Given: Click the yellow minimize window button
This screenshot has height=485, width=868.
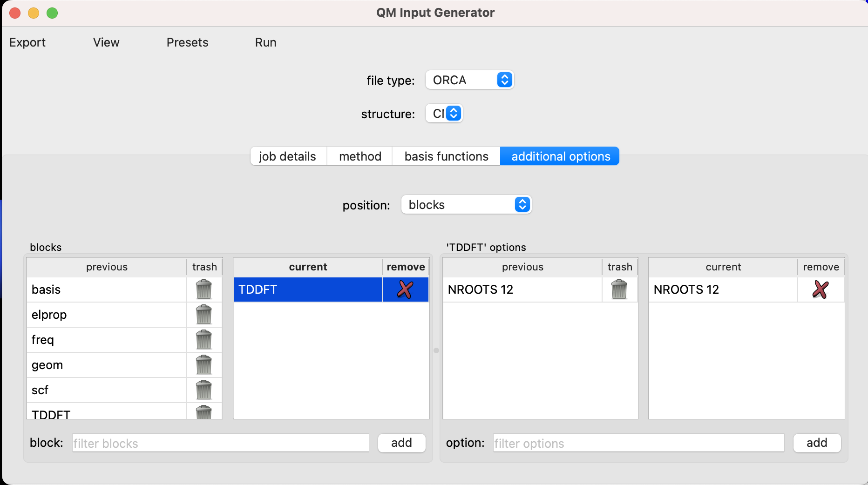Looking at the screenshot, I should (34, 13).
